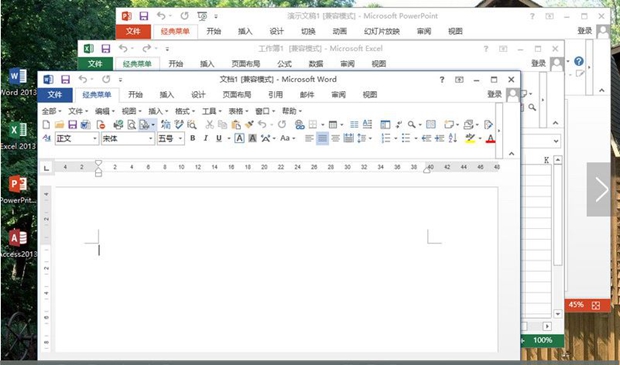The width and height of the screenshot is (620, 365).
Task: Toggle character shading A button
Action: (x=252, y=138)
